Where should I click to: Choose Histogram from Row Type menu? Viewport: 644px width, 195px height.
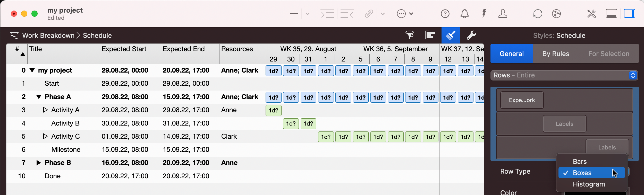[589, 184]
